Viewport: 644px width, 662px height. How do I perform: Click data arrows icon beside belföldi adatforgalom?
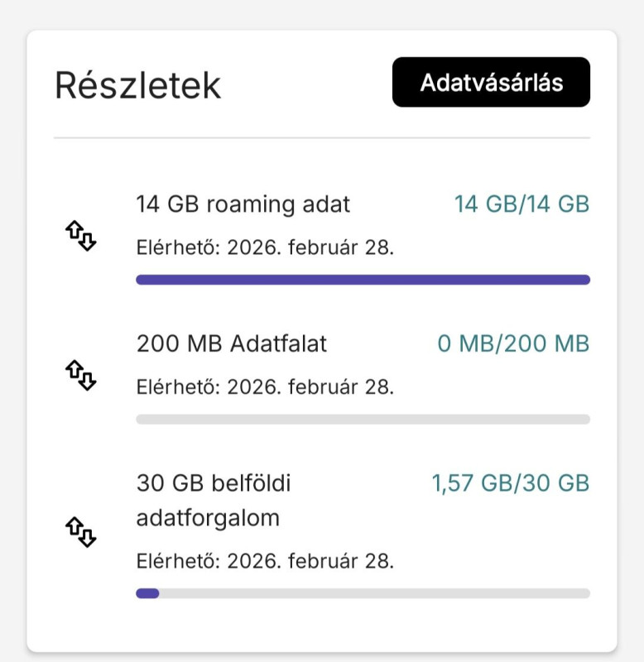(81, 531)
